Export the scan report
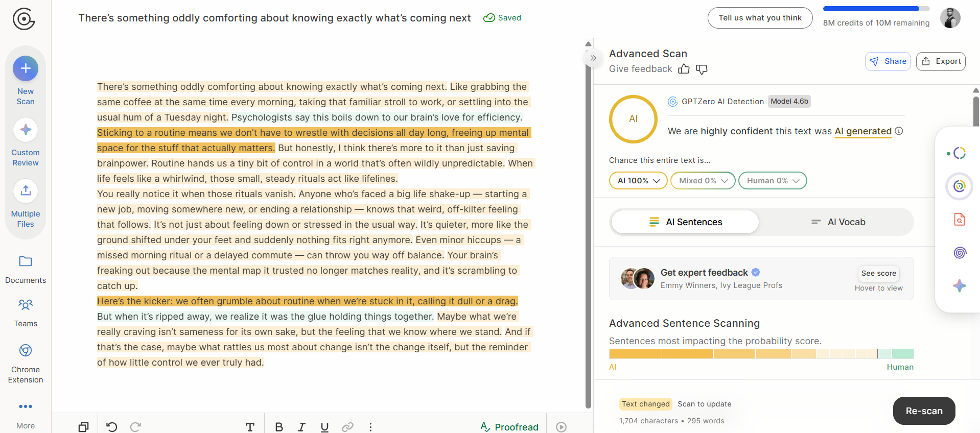Screen dimensions: 980x433 941,61
